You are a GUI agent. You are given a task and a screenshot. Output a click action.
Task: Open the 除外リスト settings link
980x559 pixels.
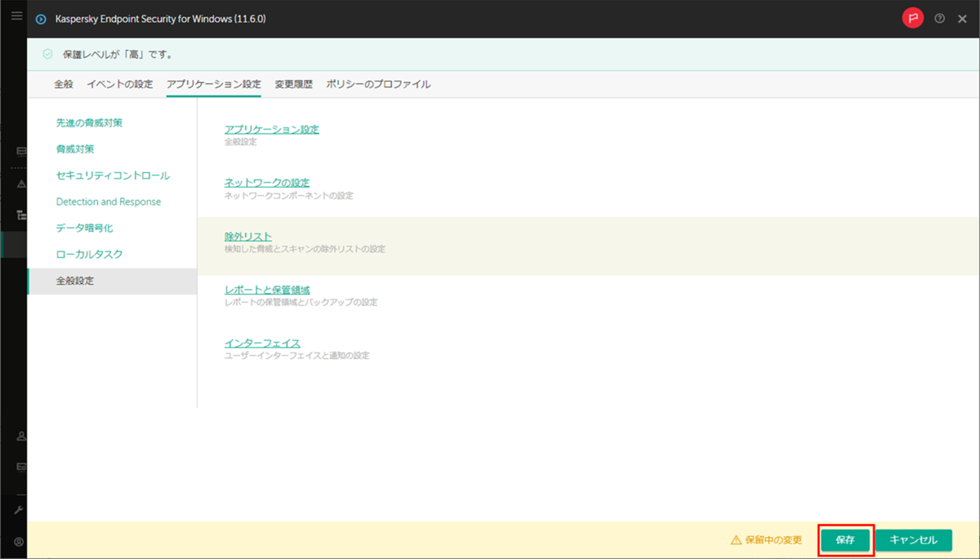point(247,236)
